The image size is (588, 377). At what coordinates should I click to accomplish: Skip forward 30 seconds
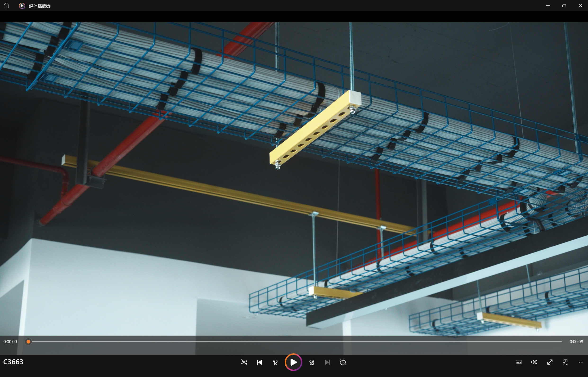(x=312, y=362)
